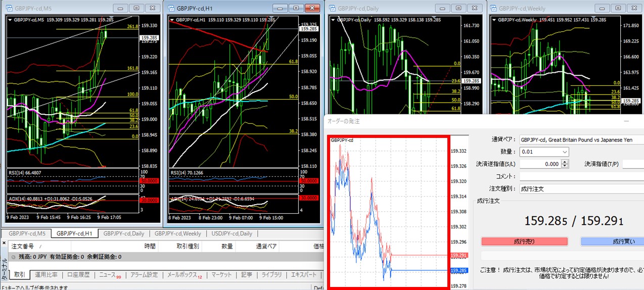Increase the 決済逆指値(S/L) value with stepper
Screen dimensions: 644x290
coord(565,162)
